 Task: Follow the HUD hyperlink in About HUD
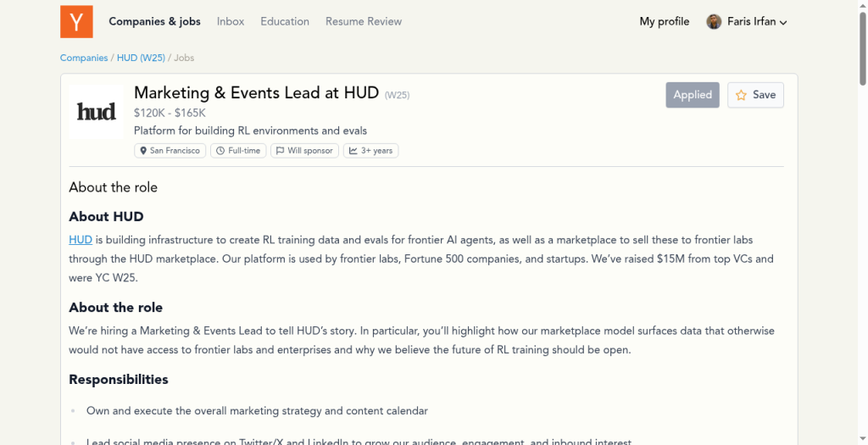coord(81,240)
